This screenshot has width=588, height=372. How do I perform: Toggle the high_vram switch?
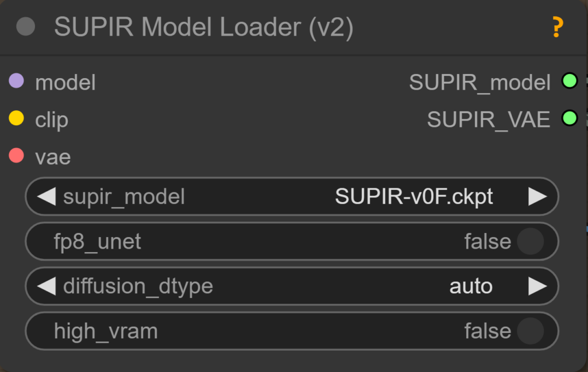(529, 331)
